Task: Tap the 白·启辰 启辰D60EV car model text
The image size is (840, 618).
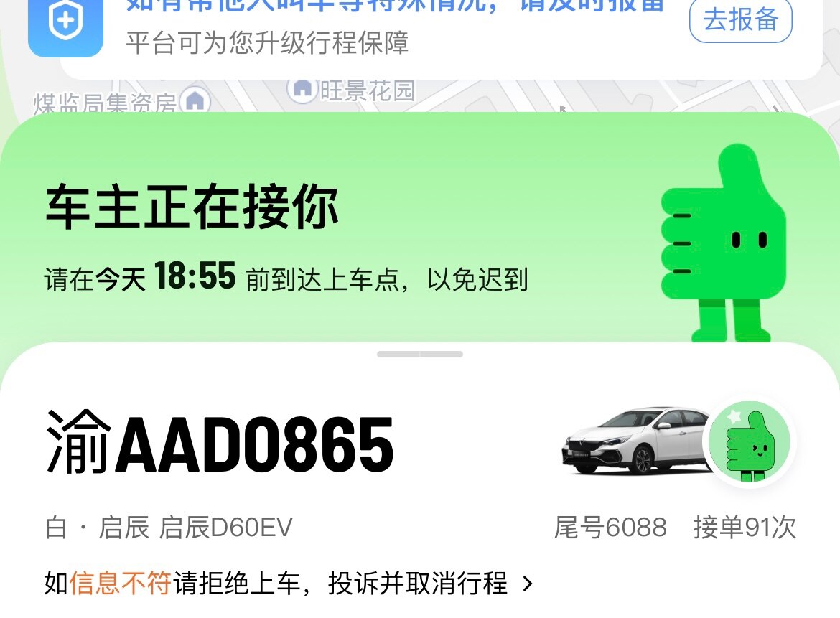Action: 169,527
